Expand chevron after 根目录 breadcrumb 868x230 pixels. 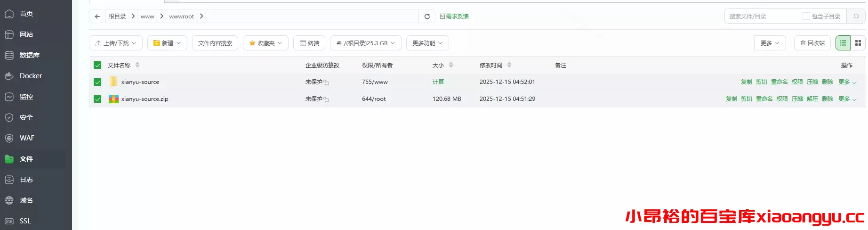pos(133,16)
